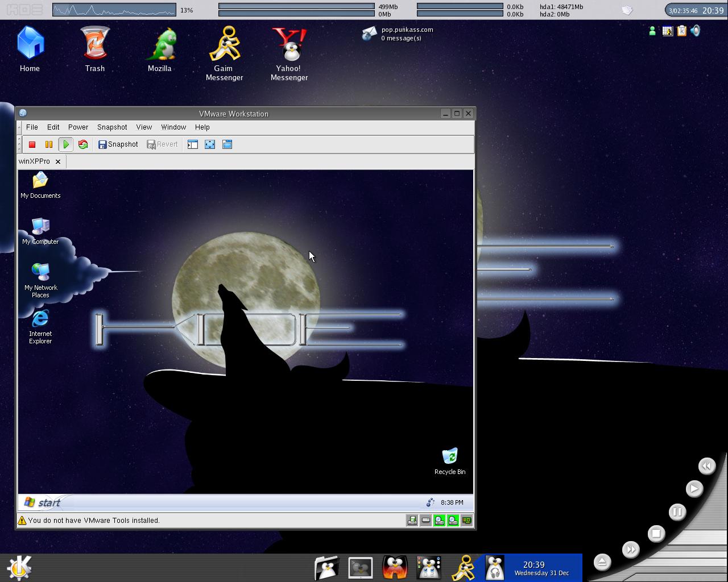The image size is (728, 582).
Task: Switch to quick switch mode toolbar icon
Action: click(227, 144)
